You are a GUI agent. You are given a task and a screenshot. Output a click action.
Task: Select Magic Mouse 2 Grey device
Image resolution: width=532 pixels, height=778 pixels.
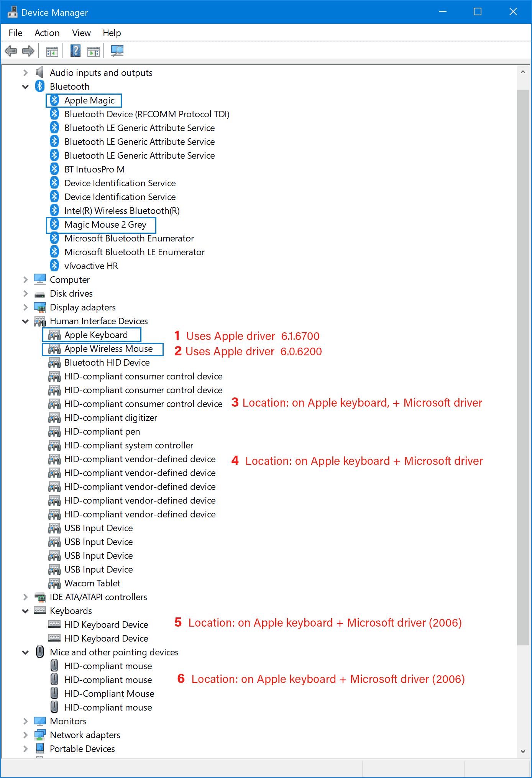pyautogui.click(x=105, y=225)
